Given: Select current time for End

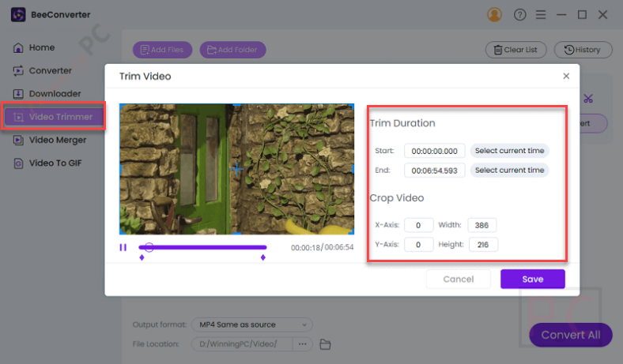Looking at the screenshot, I should click(509, 170).
